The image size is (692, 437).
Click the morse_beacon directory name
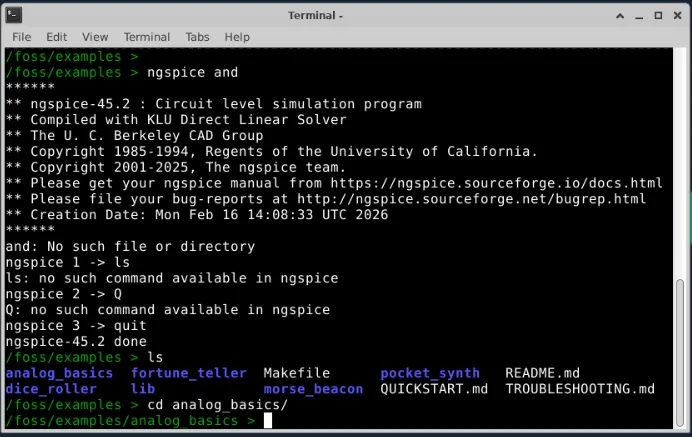point(313,389)
